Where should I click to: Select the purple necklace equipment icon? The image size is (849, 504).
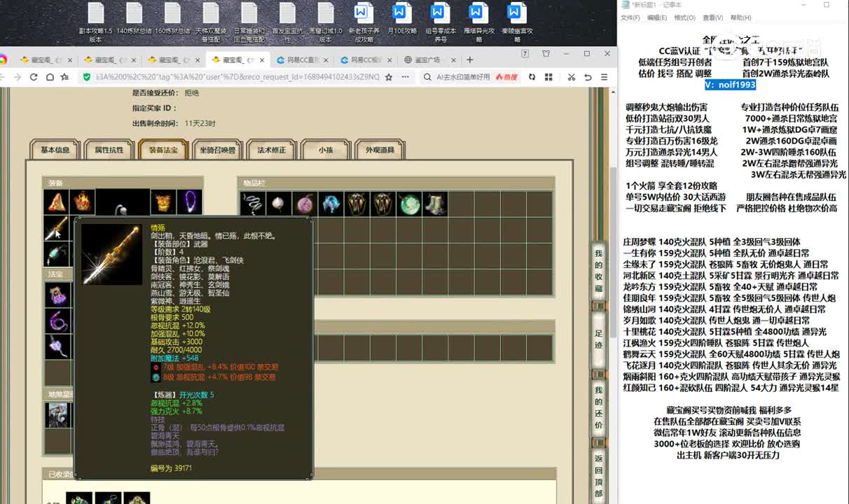189,202
